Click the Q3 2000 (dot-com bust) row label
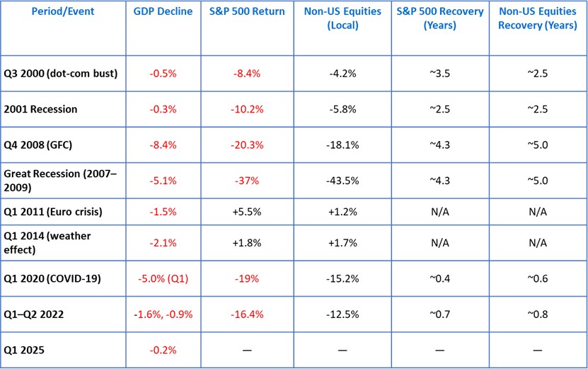 [x=61, y=73]
